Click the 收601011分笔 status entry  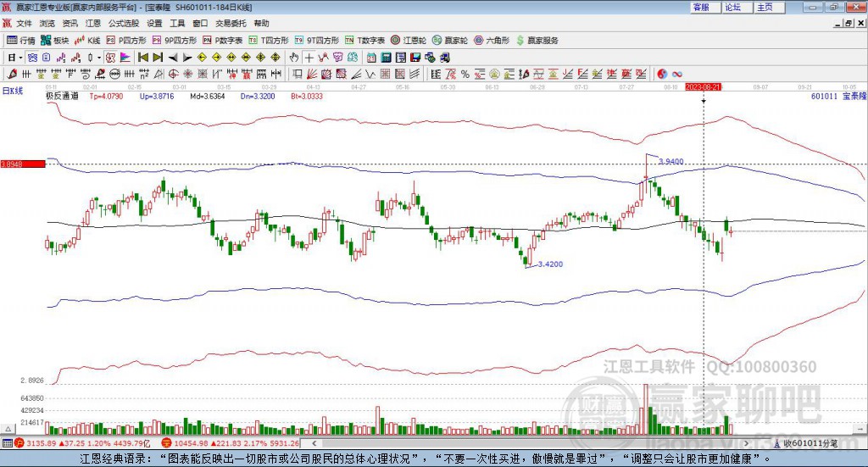[x=806, y=443]
